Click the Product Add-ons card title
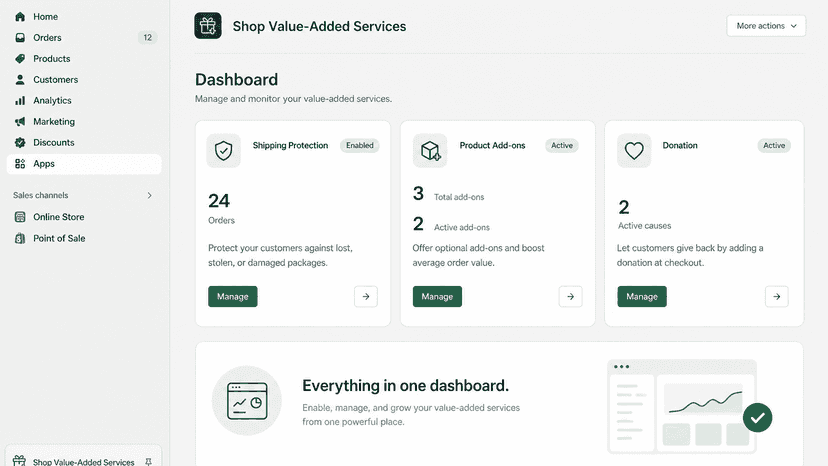 (493, 145)
